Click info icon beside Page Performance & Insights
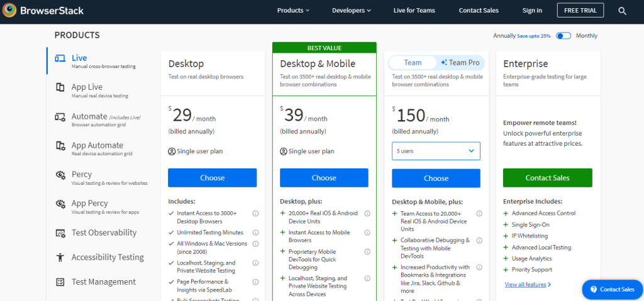The height and width of the screenshot is (301, 644). [x=255, y=282]
